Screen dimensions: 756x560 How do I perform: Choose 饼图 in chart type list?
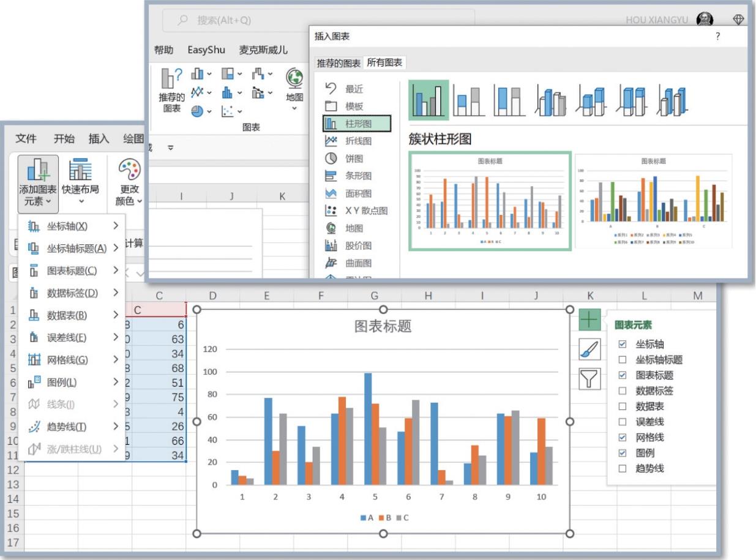354,159
